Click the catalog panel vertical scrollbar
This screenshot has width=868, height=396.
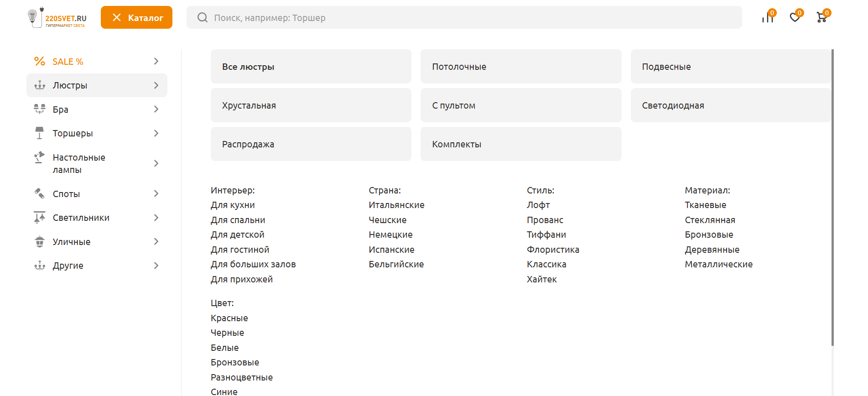point(832,196)
